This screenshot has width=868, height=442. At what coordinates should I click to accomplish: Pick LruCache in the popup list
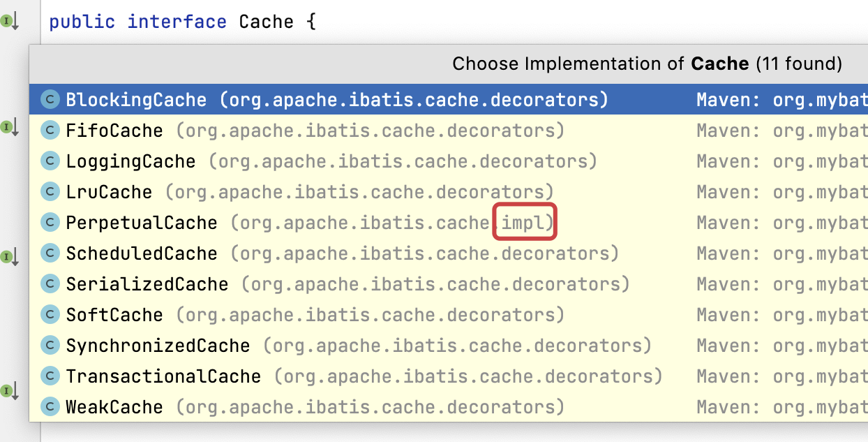pos(449,192)
